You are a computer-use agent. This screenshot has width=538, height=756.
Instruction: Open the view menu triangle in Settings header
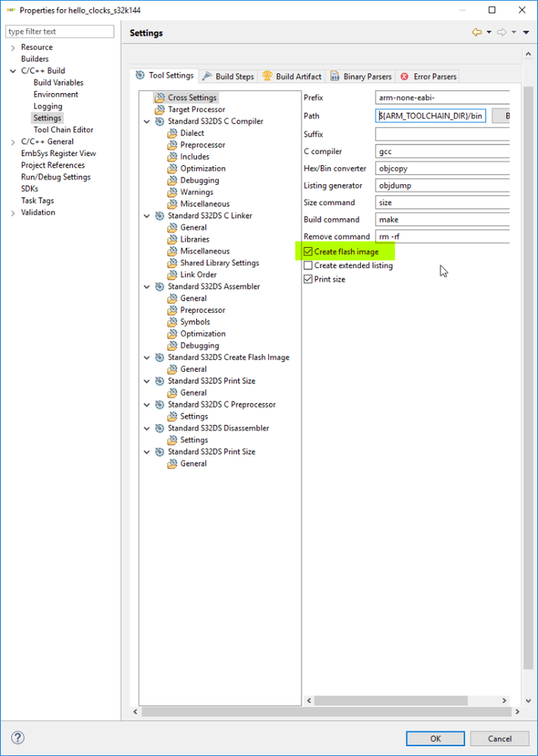pyautogui.click(x=526, y=33)
